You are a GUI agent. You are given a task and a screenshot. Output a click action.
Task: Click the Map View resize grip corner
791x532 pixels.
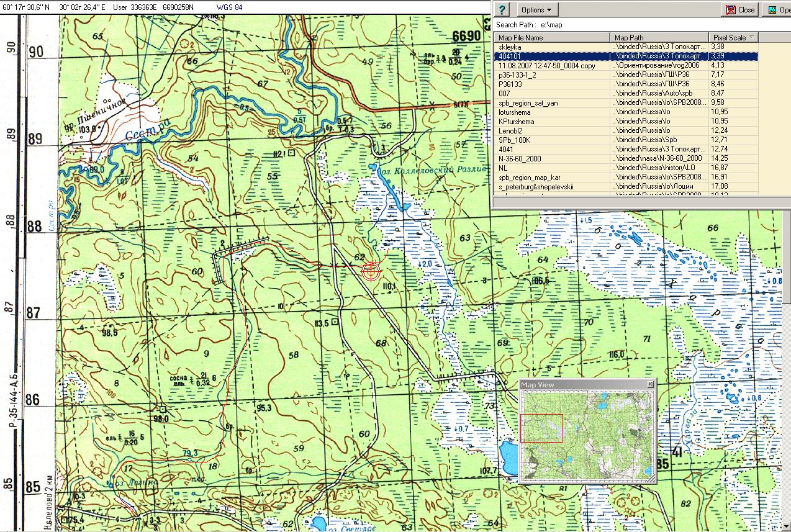point(651,480)
